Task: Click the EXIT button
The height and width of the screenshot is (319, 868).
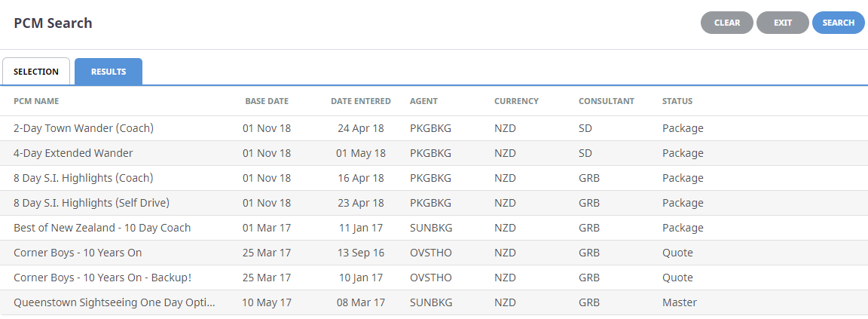Action: coord(783,23)
